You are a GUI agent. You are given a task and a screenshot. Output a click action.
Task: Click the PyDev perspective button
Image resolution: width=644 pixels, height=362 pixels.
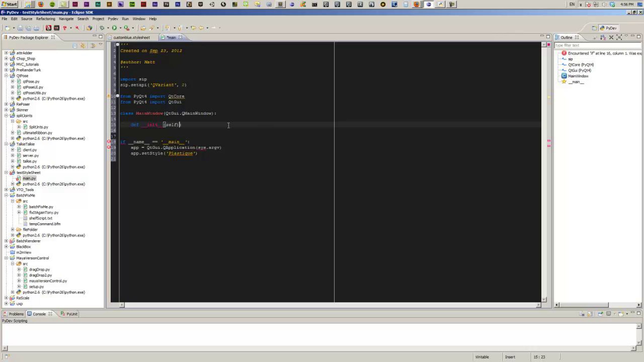click(x=609, y=28)
